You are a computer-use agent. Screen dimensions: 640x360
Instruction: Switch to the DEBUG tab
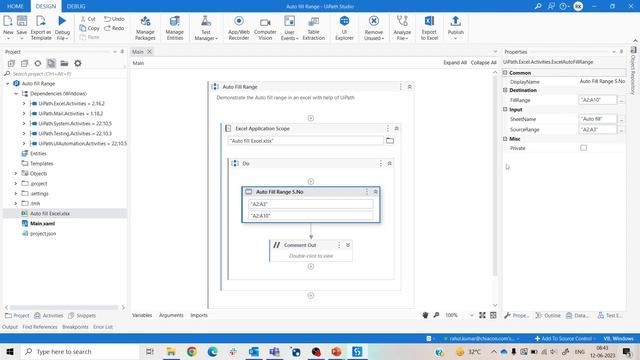pyautogui.click(x=76, y=6)
